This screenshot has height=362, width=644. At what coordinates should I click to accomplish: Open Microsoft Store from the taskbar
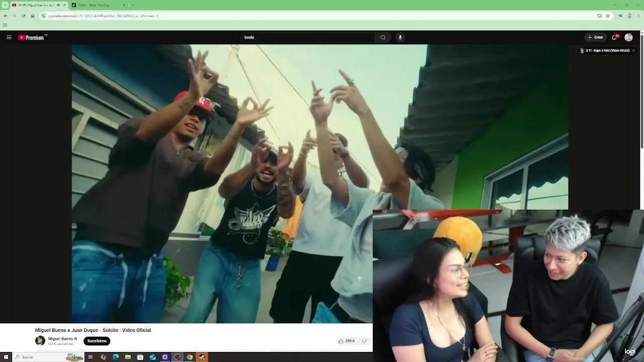(140, 357)
